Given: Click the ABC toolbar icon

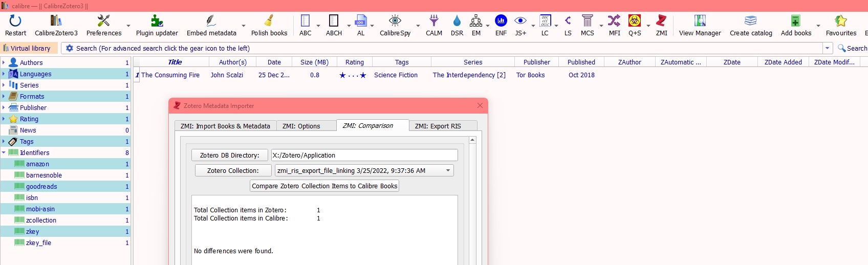Looking at the screenshot, I should [306, 21].
